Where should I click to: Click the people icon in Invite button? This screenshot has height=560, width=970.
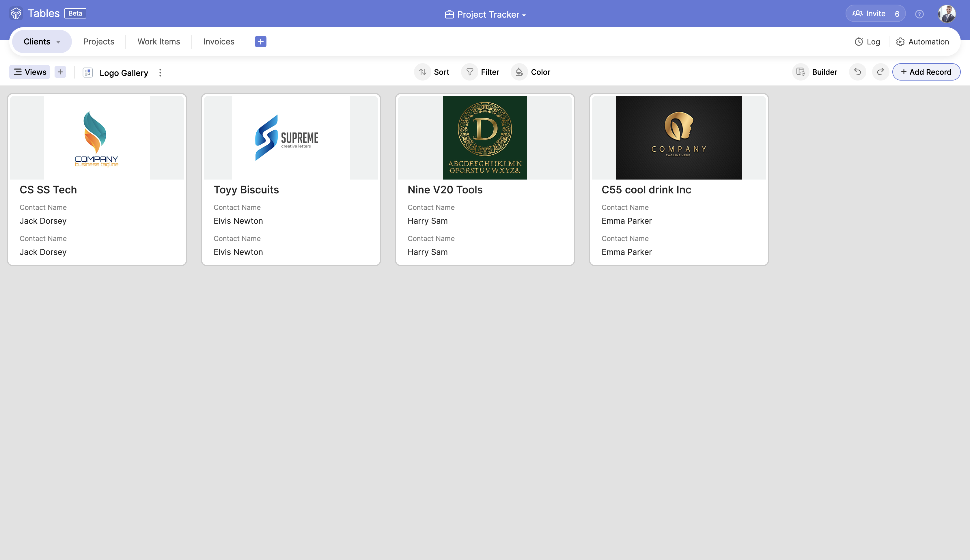pyautogui.click(x=857, y=14)
